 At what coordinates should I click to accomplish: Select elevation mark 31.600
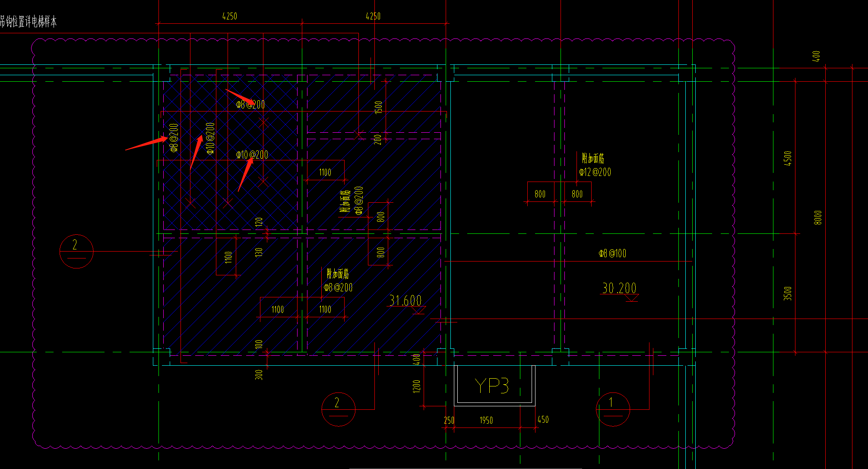[x=405, y=300]
